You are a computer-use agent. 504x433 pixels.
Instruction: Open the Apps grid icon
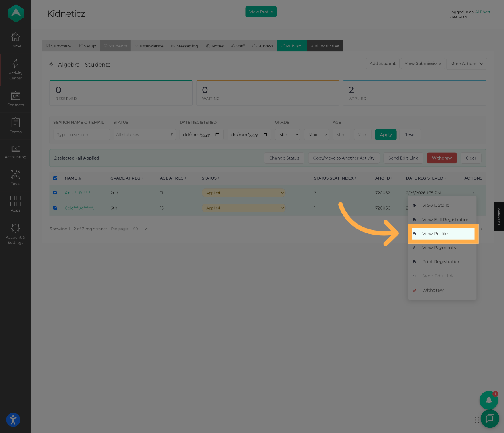pos(15,204)
